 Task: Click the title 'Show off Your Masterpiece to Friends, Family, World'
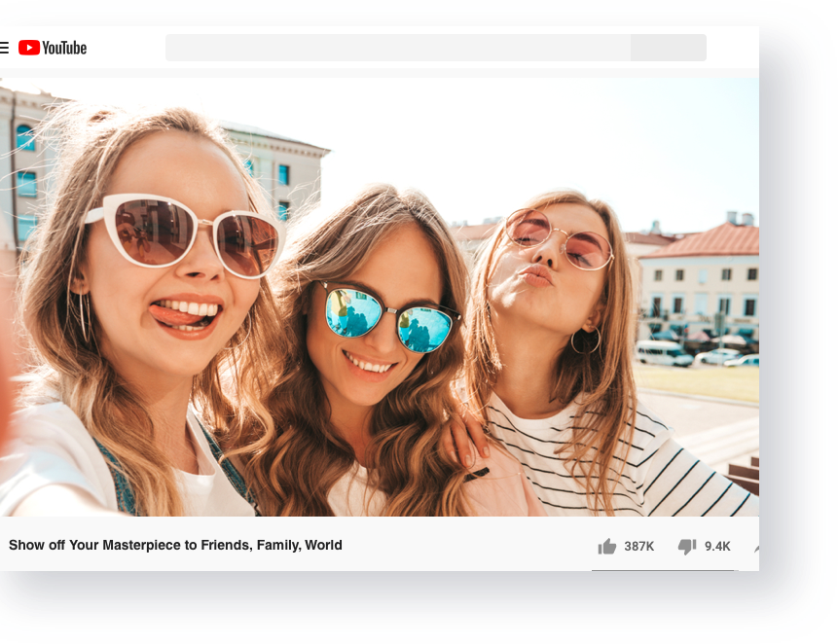pos(175,545)
